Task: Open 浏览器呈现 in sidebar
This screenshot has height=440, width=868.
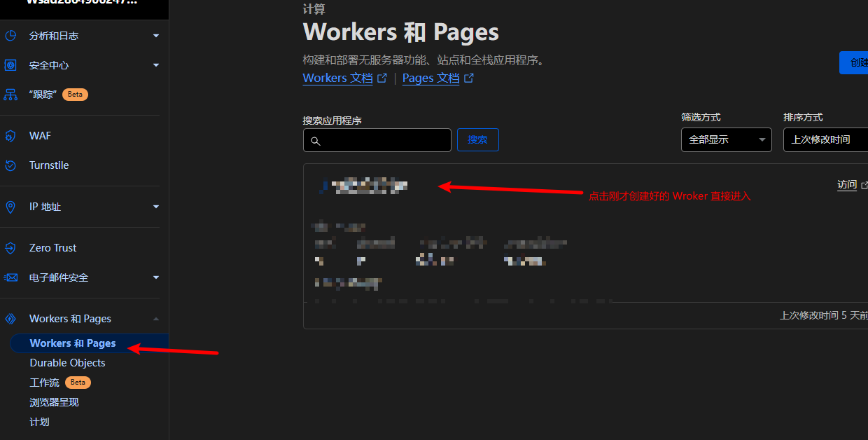Action: [x=54, y=402]
